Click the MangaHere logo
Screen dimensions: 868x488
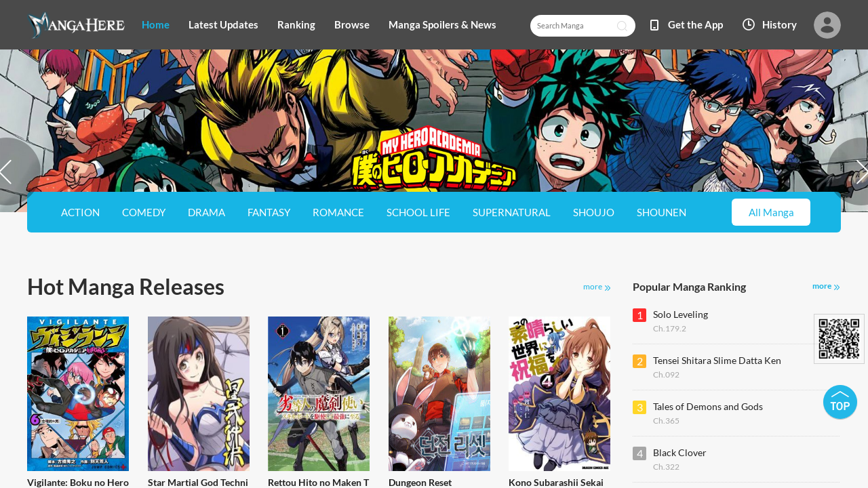pyautogui.click(x=76, y=25)
